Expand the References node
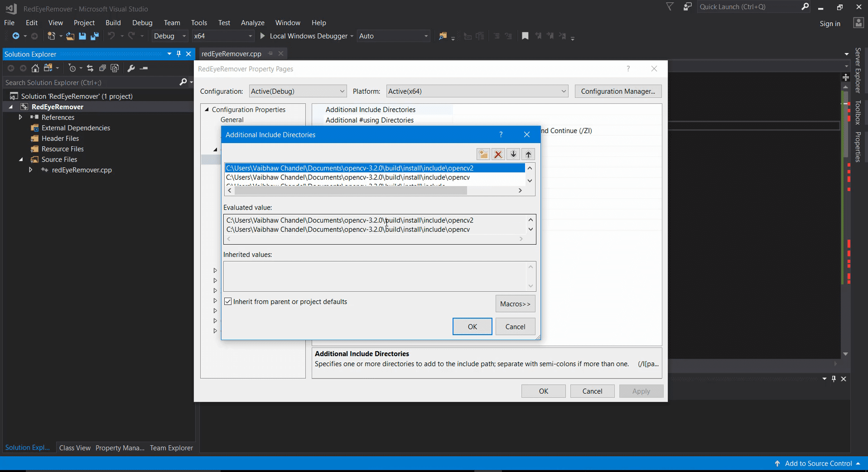Viewport: 868px width, 472px height. click(20, 117)
